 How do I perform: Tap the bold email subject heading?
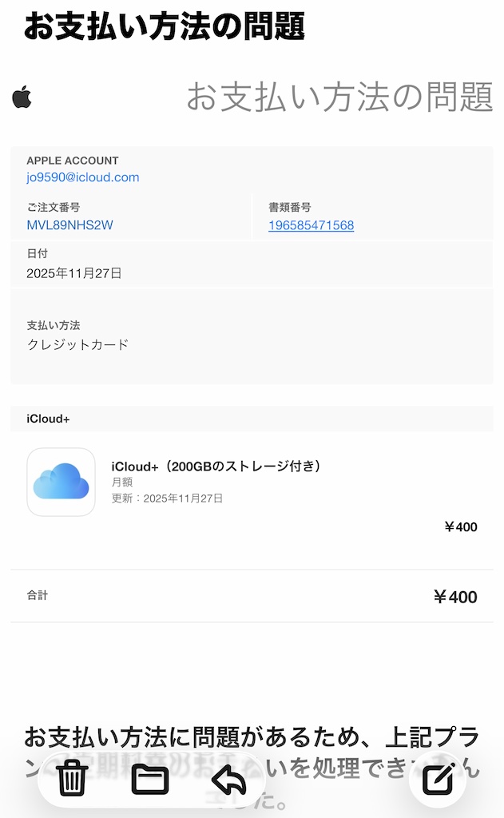tap(165, 26)
